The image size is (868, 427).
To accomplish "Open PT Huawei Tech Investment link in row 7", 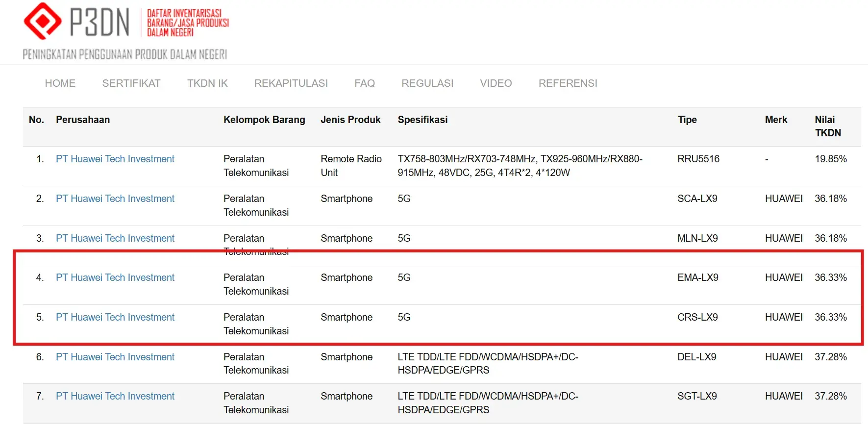I will pyautogui.click(x=115, y=396).
